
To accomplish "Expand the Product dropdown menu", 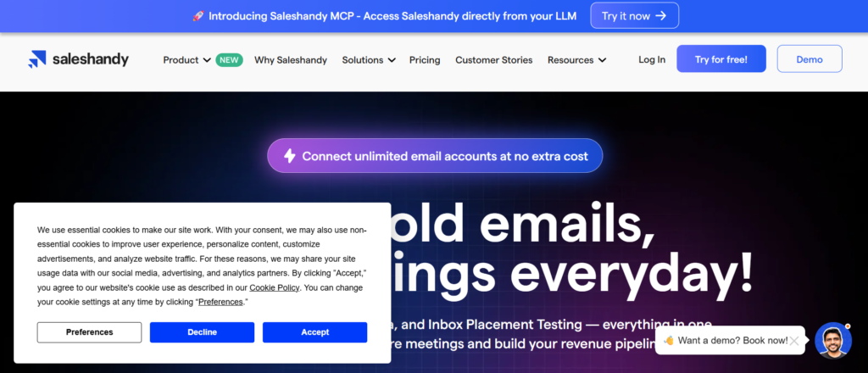I will tap(186, 60).
